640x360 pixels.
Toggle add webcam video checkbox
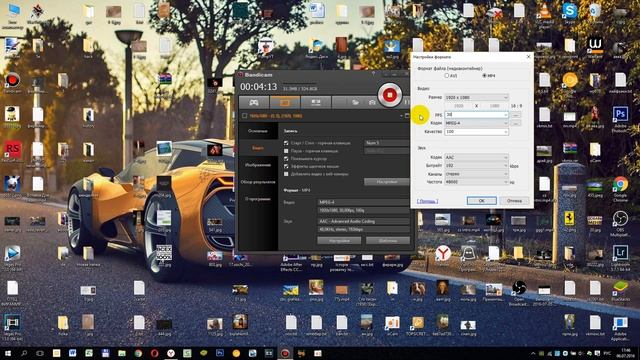(x=286, y=174)
